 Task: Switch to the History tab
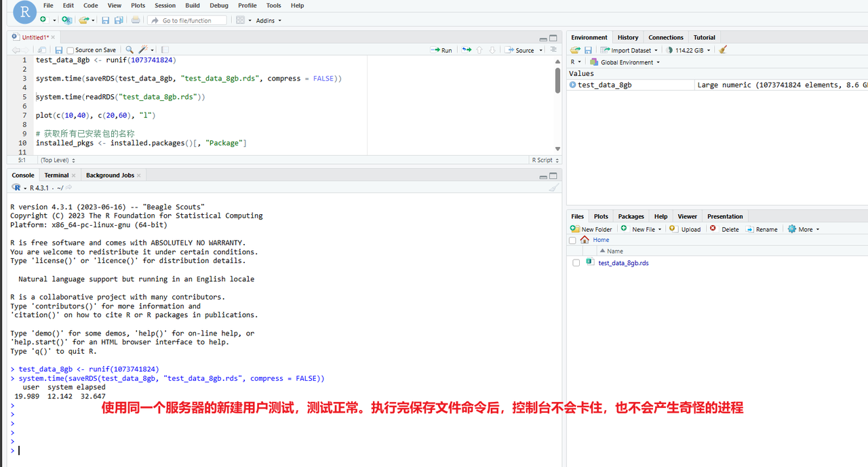627,37
